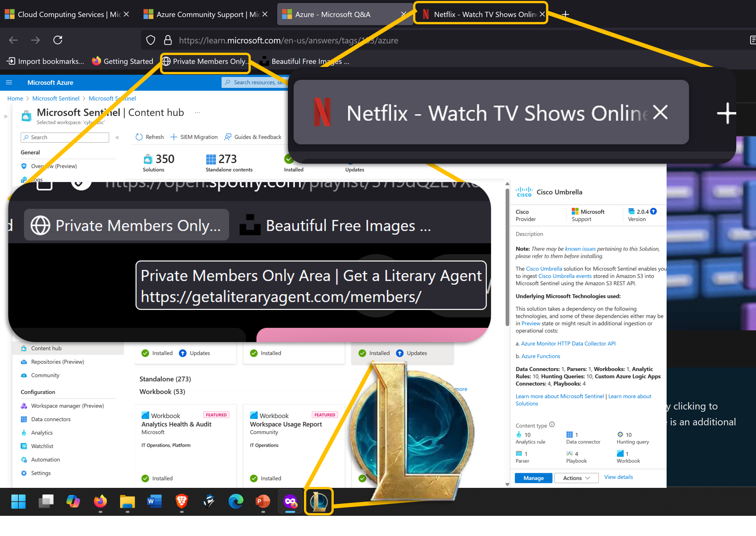Image resolution: width=756 pixels, height=536 pixels.
Task: Open the new tab plus button
Action: point(565,15)
